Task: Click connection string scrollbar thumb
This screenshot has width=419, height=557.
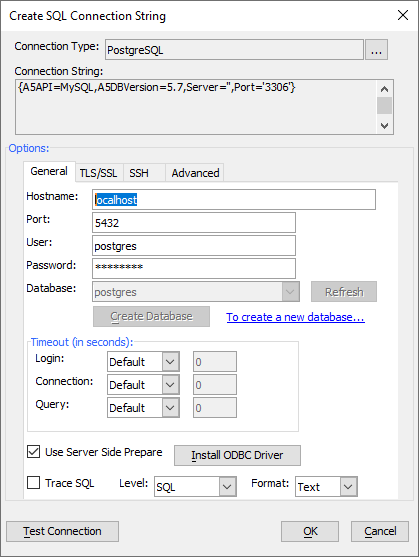Action: 384,106
